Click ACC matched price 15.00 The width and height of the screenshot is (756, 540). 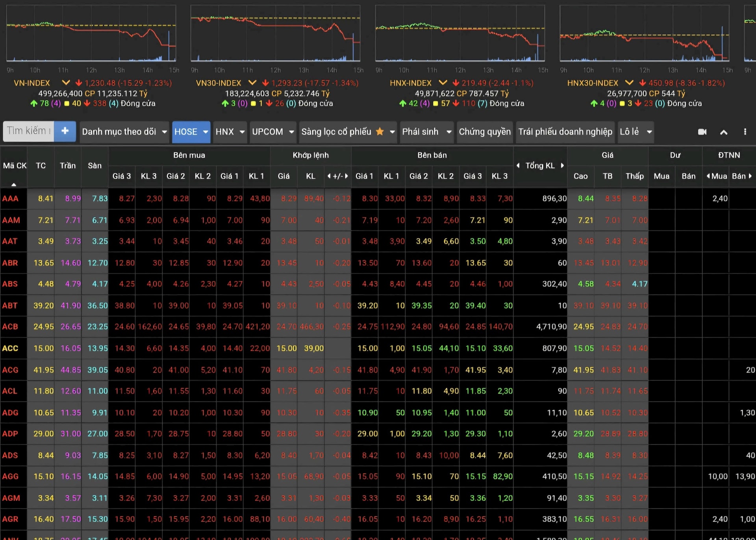tap(286, 348)
